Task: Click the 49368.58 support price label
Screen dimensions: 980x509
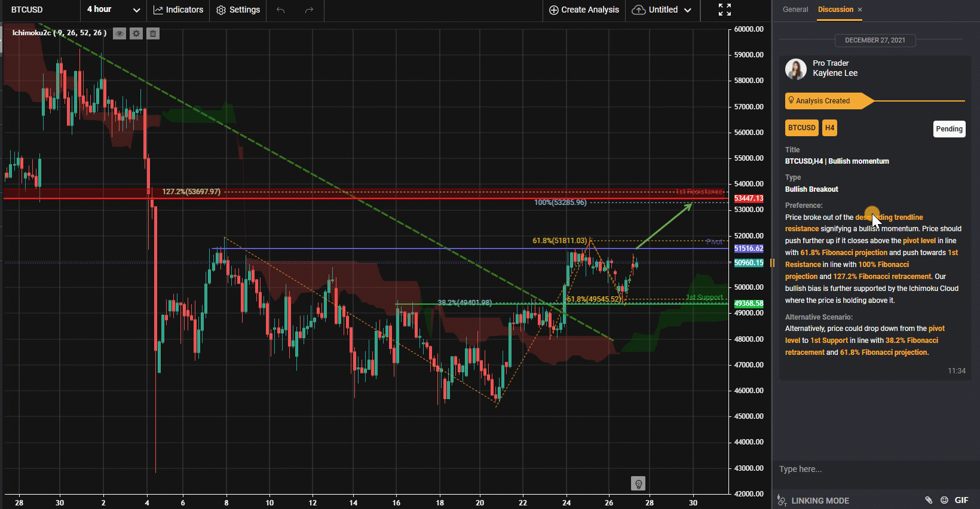Action: (749, 303)
